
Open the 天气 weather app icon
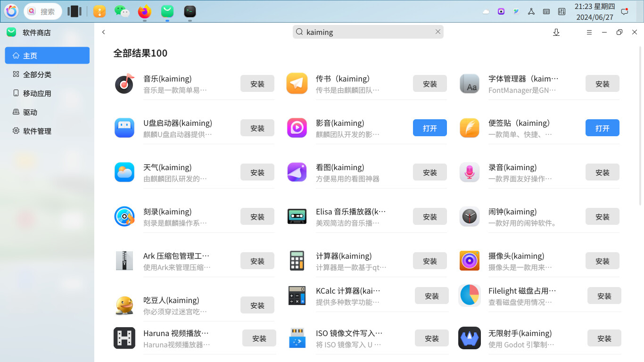124,173
